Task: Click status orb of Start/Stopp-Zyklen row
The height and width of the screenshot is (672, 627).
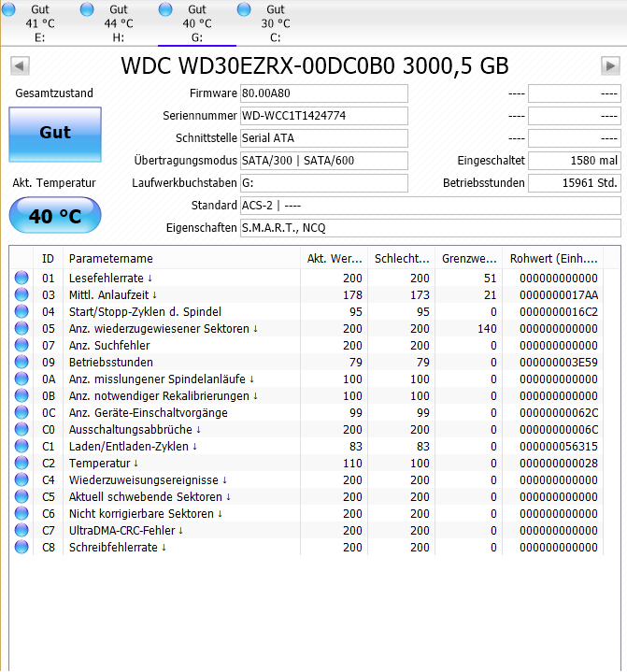Action: pyautogui.click(x=21, y=311)
